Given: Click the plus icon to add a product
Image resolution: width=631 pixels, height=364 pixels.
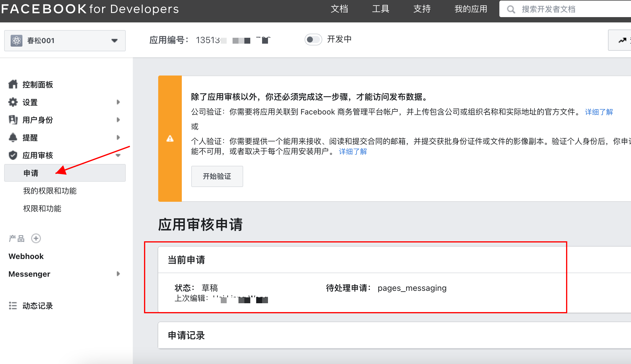Looking at the screenshot, I should coord(36,238).
